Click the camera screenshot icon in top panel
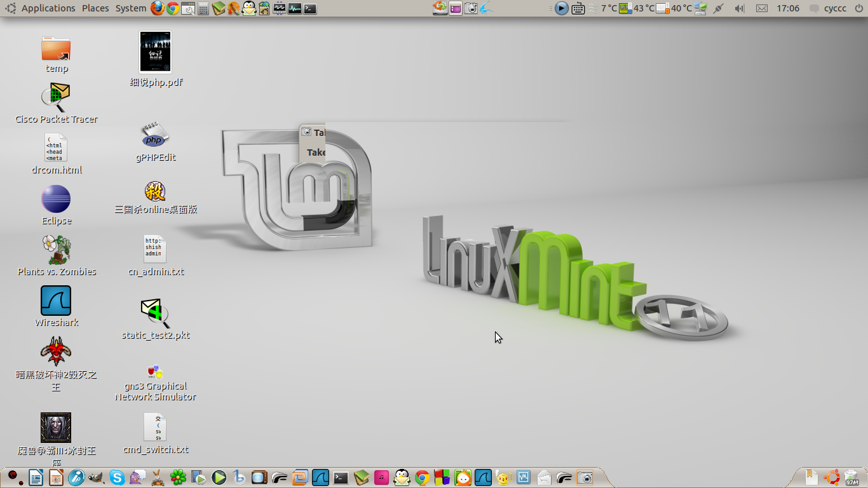 coord(471,8)
